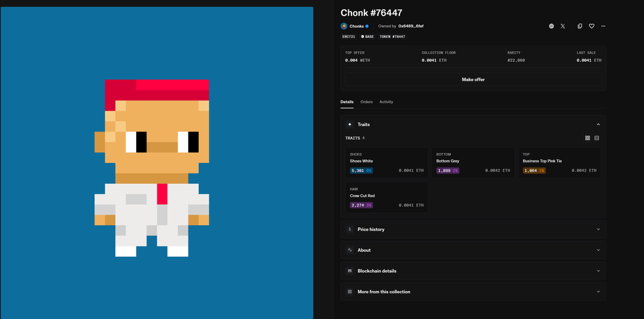Click the 2,274 3% rarity badge
644x319 pixels.
[361, 205]
